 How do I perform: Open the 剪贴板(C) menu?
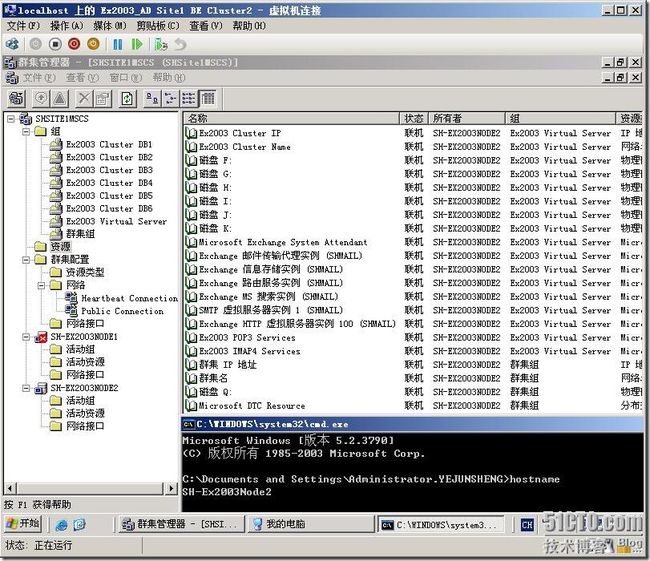pos(158,25)
